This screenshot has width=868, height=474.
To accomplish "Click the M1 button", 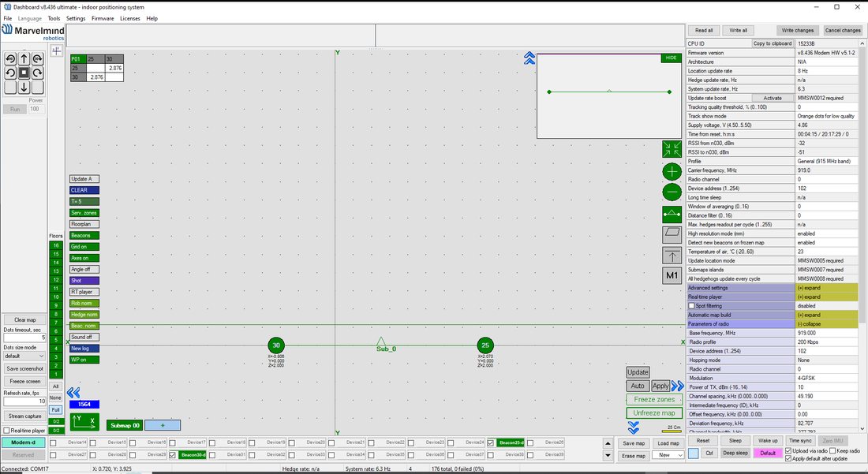I will click(672, 275).
